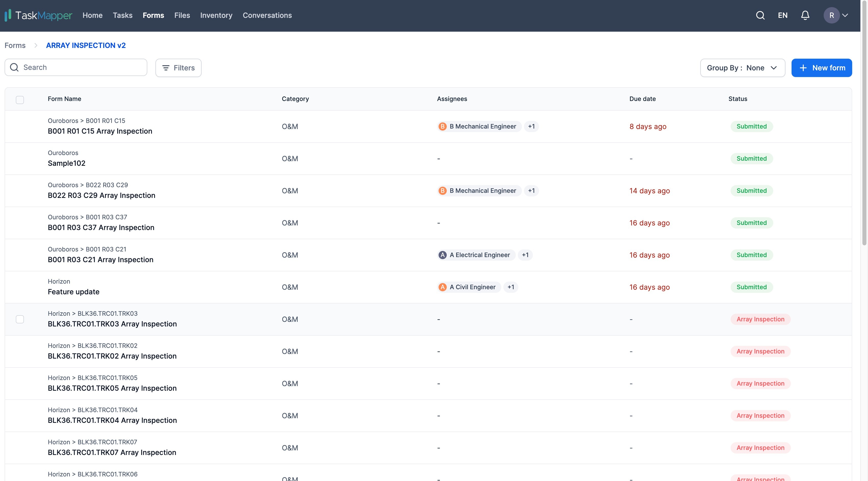868x481 pixels.
Task: Go to Home tab
Action: pos(92,15)
